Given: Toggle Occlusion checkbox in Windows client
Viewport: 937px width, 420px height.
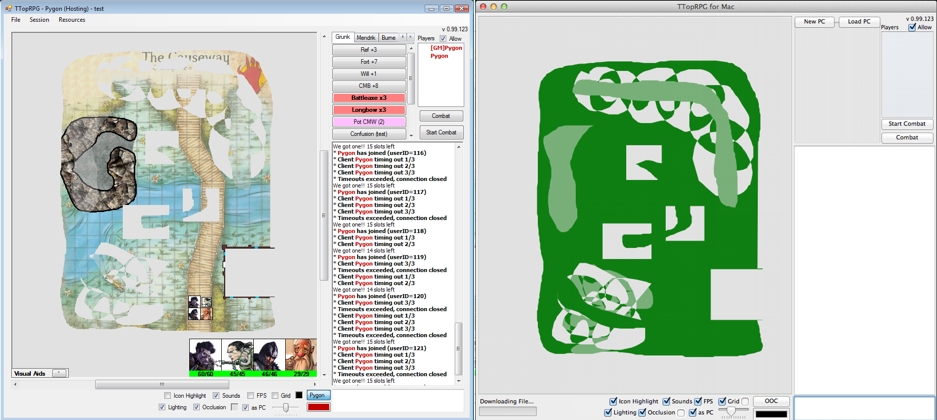Looking at the screenshot, I should click(197, 407).
